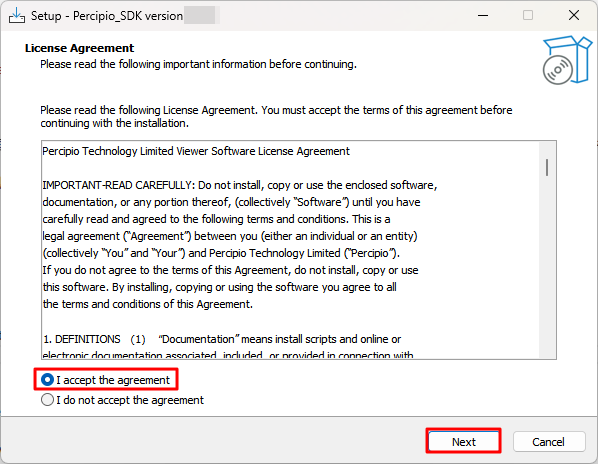Continue with the Next button
This screenshot has width=598, height=464.
click(x=463, y=442)
